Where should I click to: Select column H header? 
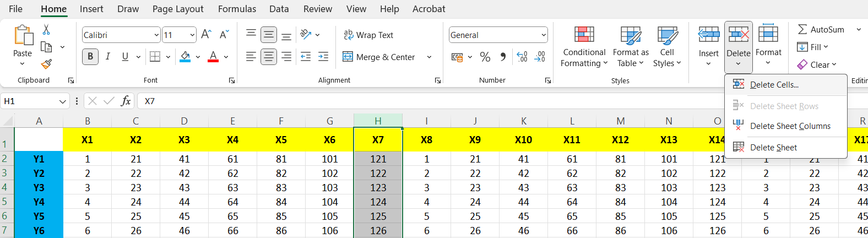click(378, 121)
